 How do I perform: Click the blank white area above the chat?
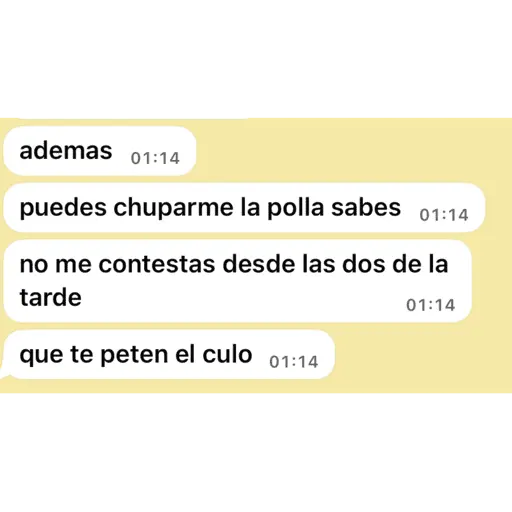tap(256, 58)
